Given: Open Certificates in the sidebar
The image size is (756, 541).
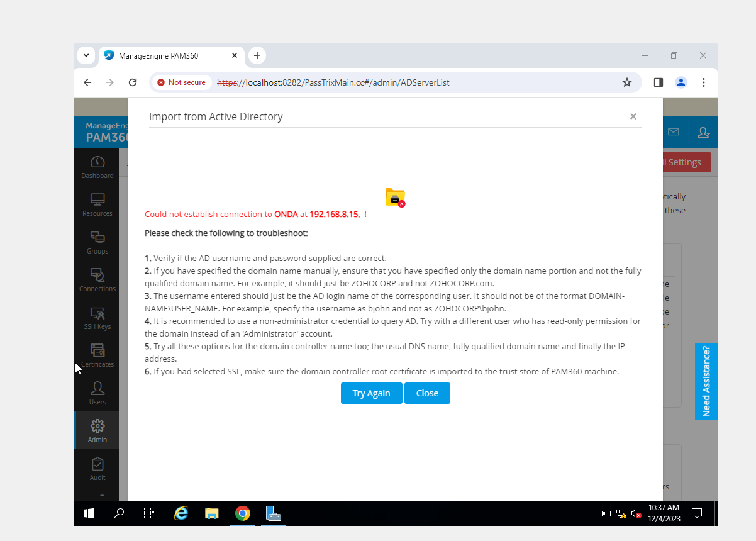Looking at the screenshot, I should (97, 356).
